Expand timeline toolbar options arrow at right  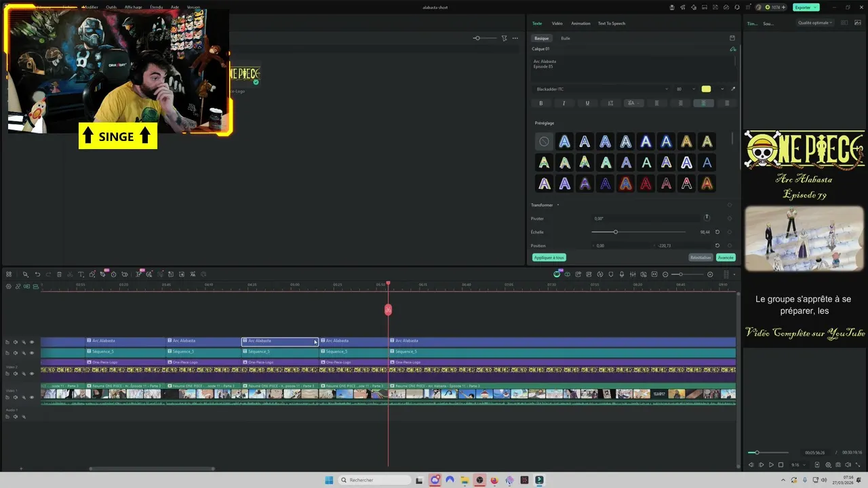pos(734,274)
